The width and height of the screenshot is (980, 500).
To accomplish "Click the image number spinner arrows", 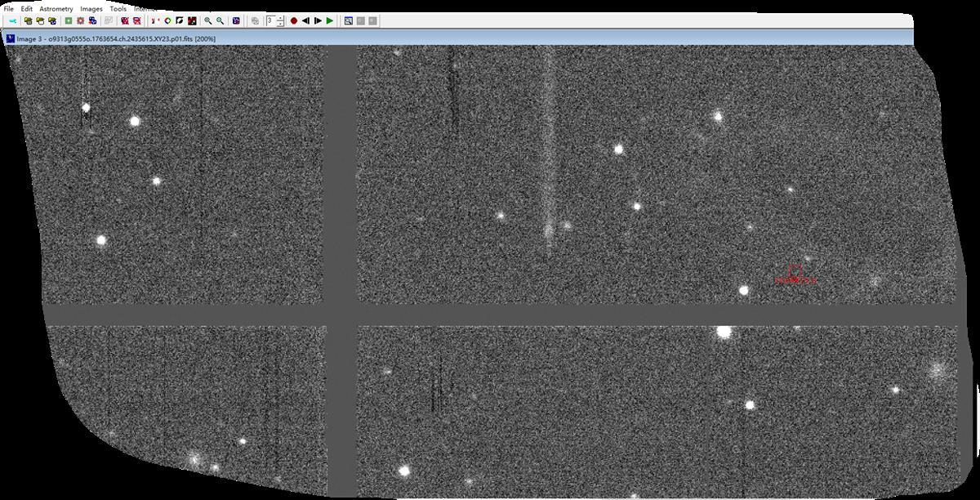I will click(281, 20).
